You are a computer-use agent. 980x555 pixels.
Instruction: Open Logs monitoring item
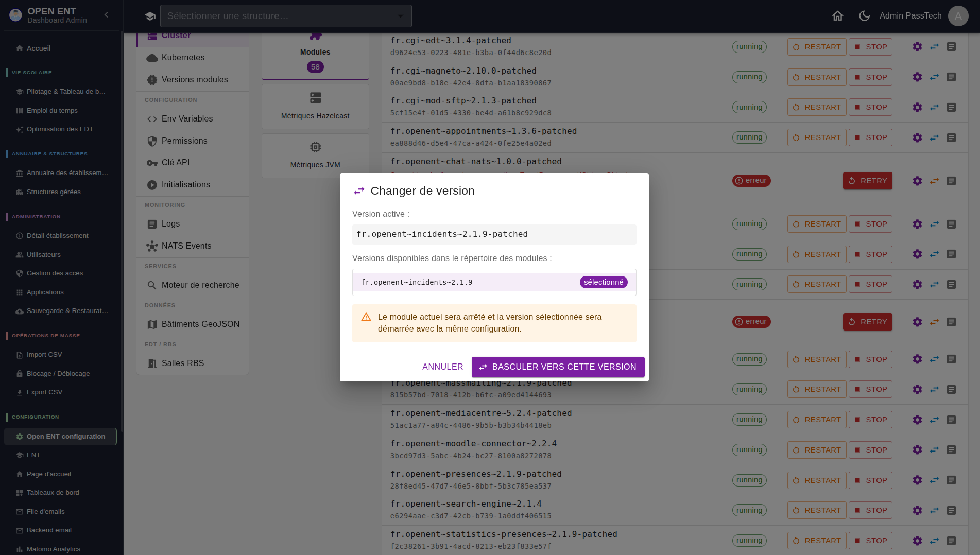[x=193, y=224]
